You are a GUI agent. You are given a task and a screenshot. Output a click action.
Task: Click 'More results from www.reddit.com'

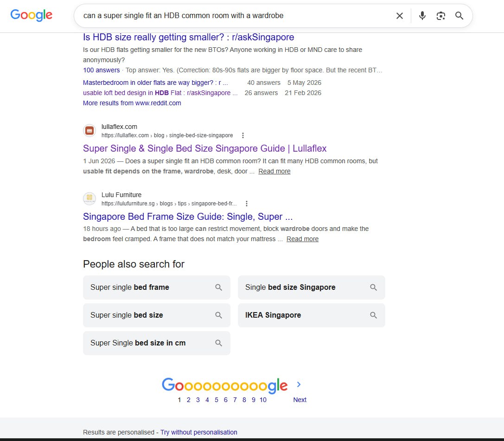coord(132,103)
